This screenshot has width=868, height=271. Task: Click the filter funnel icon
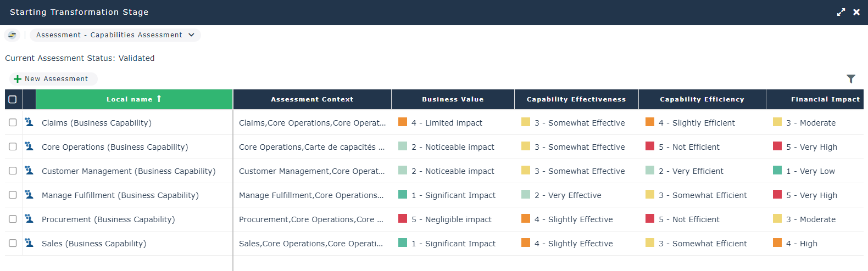pos(850,79)
